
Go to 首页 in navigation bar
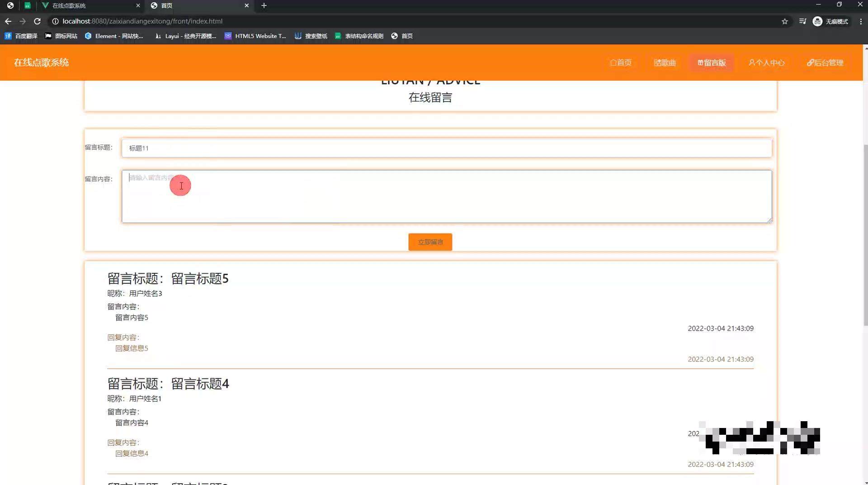(621, 63)
